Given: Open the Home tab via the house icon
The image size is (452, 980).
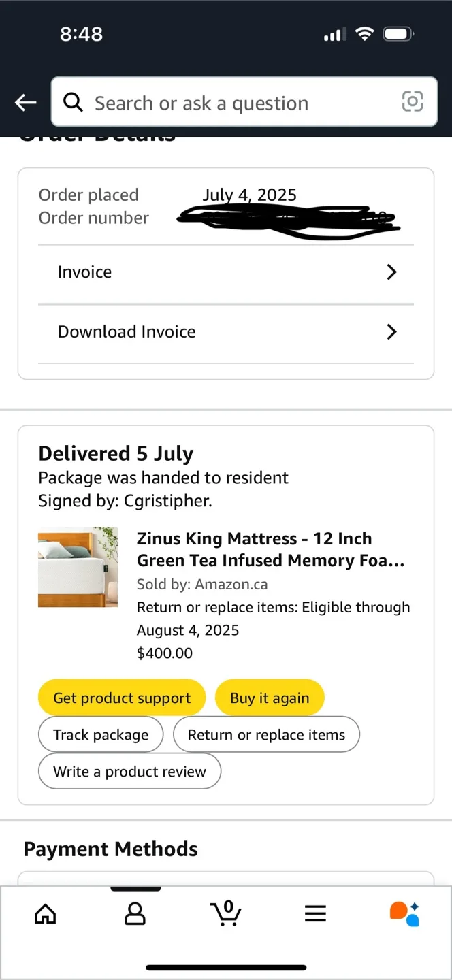Looking at the screenshot, I should point(45,914).
